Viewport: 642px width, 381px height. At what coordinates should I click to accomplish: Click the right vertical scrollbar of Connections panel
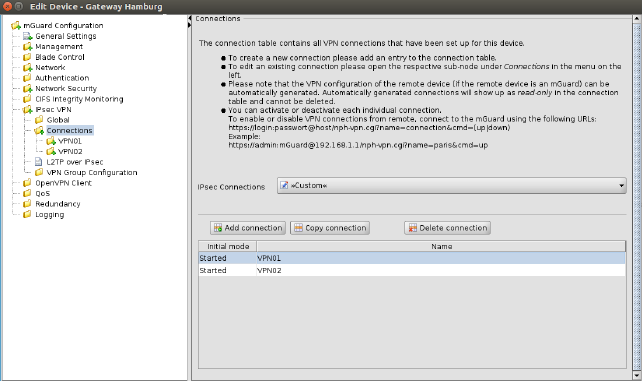637,196
